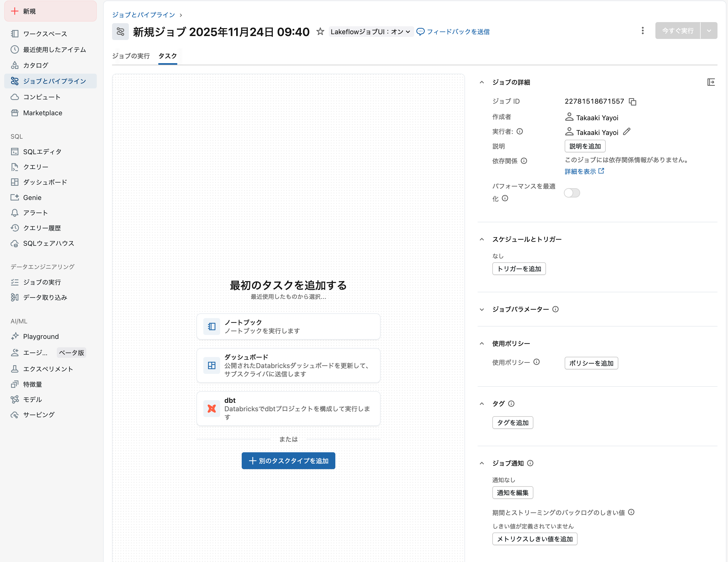Open データ取り込み in the sidebar
Viewport: 728px width, 562px height.
[x=45, y=297]
